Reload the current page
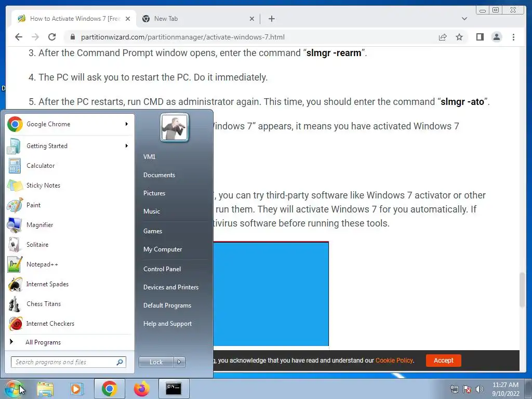Image resolution: width=532 pixels, height=399 pixels. 52,37
